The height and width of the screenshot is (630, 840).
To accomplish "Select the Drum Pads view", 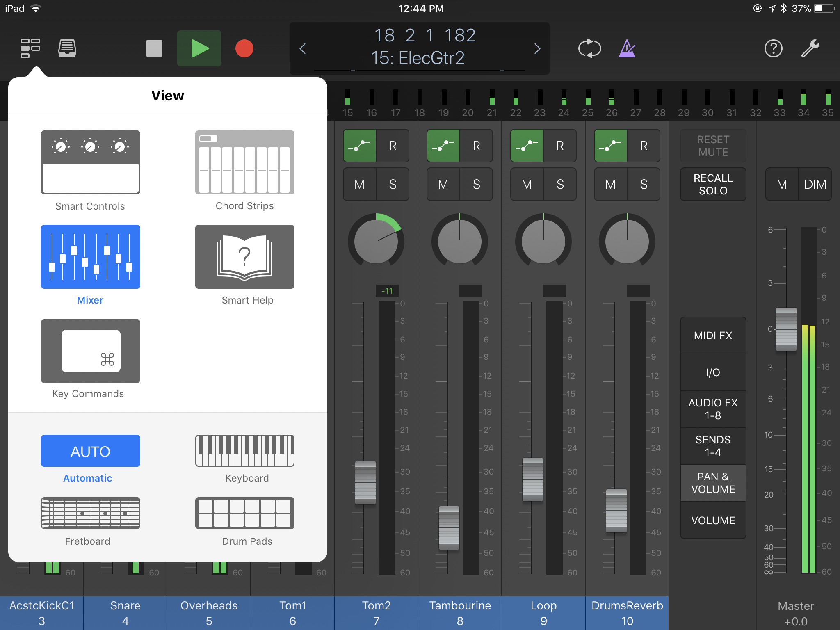I will (x=244, y=514).
